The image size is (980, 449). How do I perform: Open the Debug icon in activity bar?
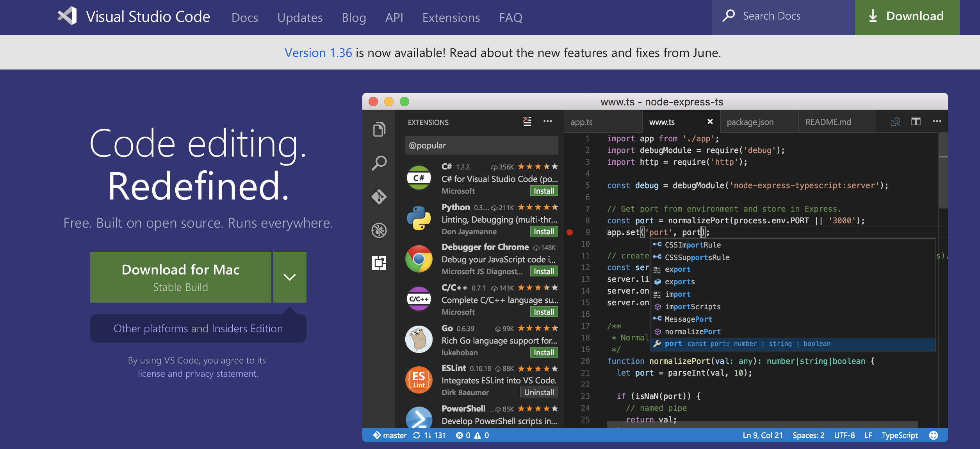(x=379, y=230)
